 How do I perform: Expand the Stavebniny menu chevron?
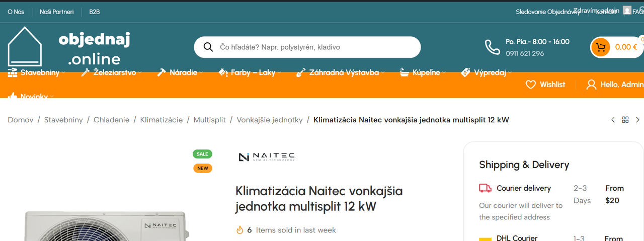(64, 73)
